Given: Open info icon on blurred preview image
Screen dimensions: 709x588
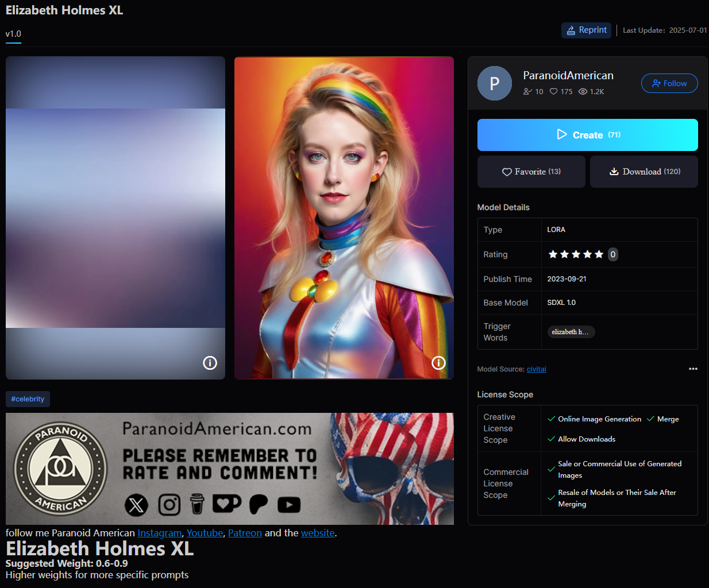Looking at the screenshot, I should click(x=210, y=363).
